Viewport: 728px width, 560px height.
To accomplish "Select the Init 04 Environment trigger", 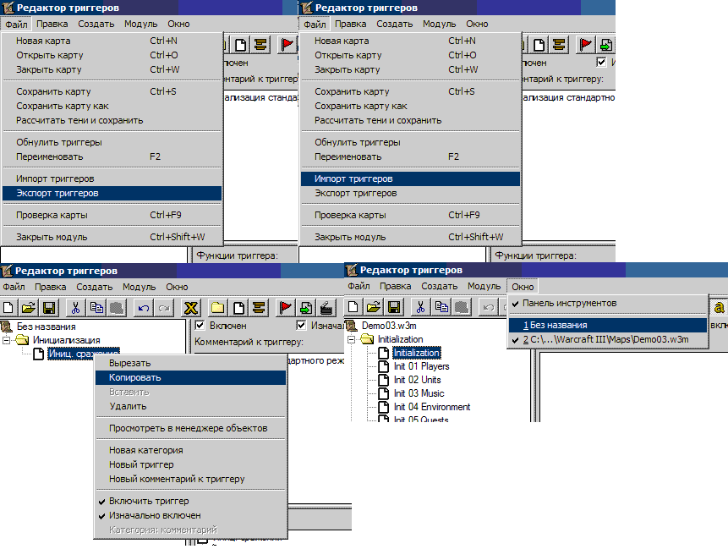I will click(x=431, y=407).
